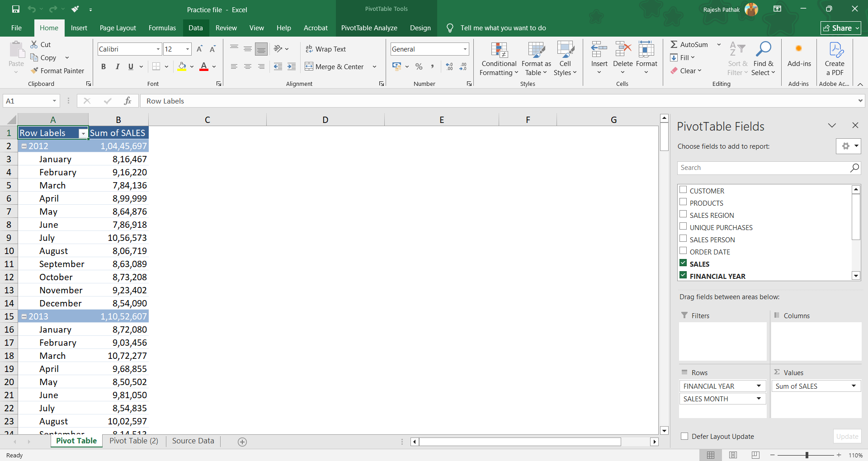Click the Percent Style icon
Image resolution: width=868 pixels, height=461 pixels.
(x=419, y=67)
